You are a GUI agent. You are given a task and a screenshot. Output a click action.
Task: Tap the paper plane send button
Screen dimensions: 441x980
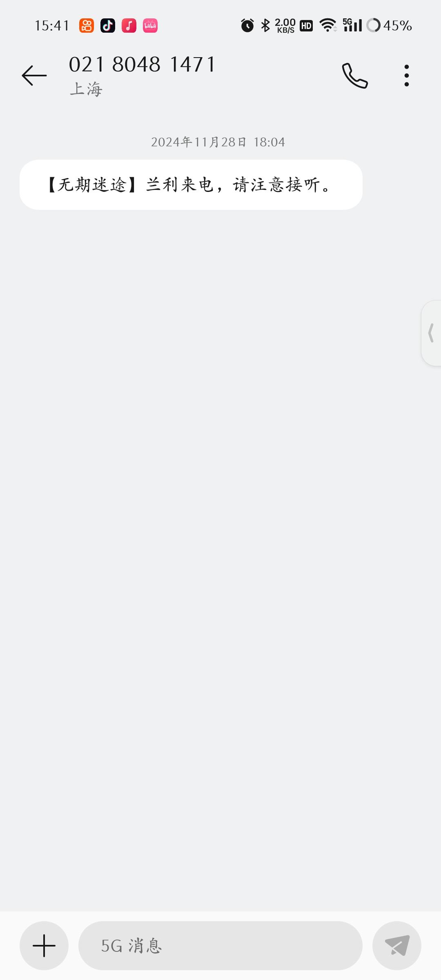[x=397, y=946]
